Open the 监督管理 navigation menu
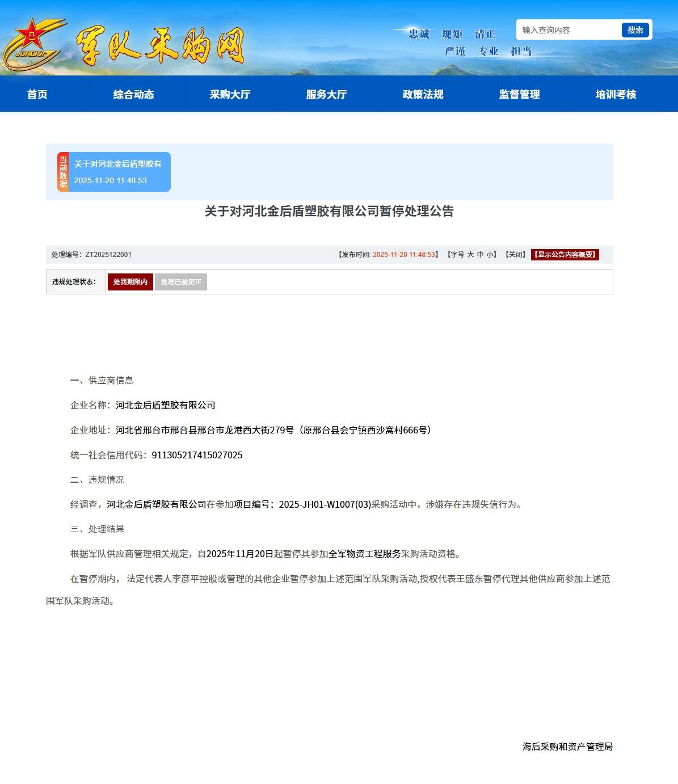The width and height of the screenshot is (678, 784). 519,94
